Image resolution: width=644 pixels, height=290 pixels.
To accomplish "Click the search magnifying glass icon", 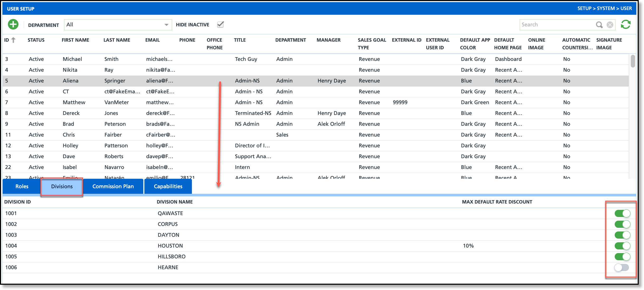I will 599,25.
